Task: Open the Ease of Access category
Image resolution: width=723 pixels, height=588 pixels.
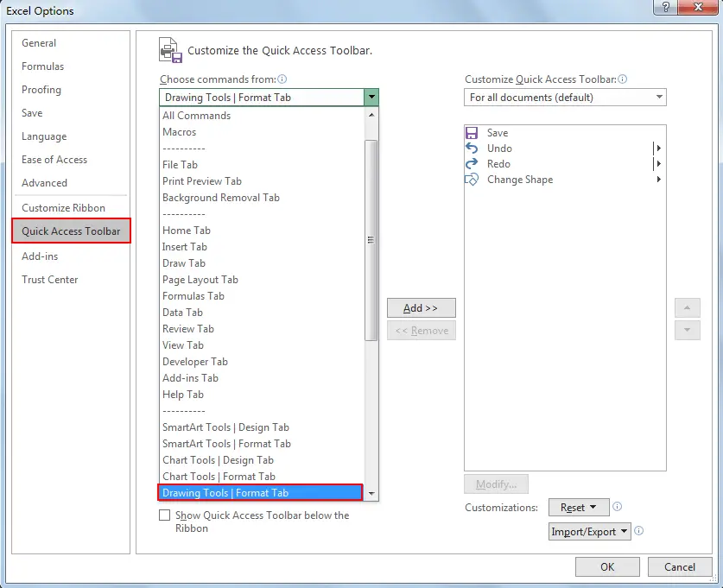Action: coord(71,160)
